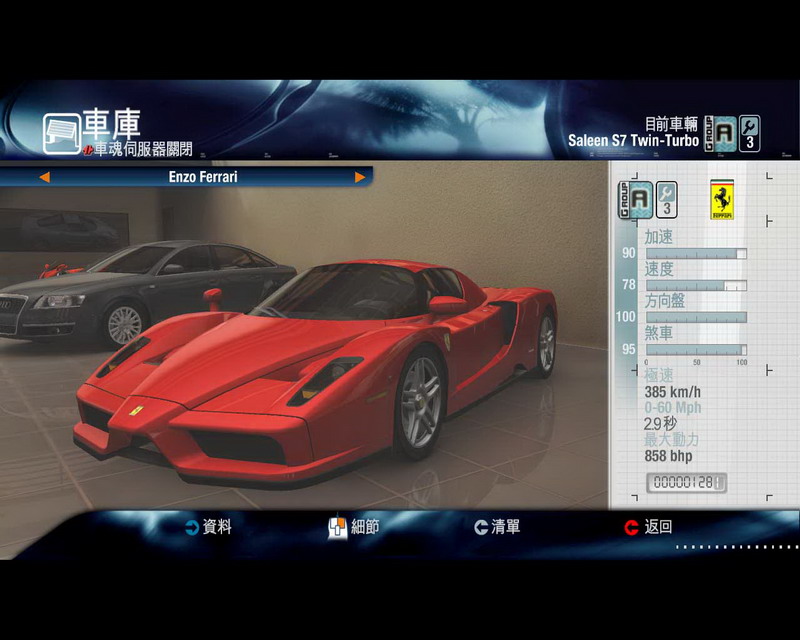Click the wrench tuning level icon in stats panel
This screenshot has height=640, width=800.
(667, 200)
